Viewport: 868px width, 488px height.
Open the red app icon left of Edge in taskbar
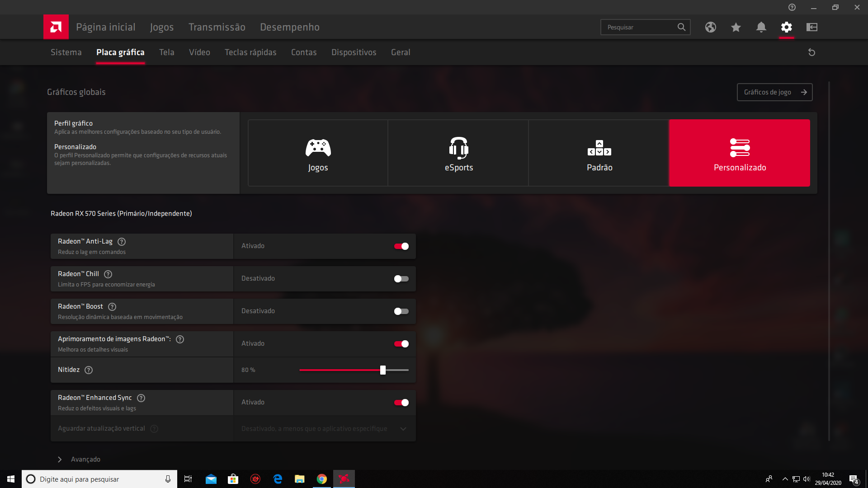[x=255, y=479]
